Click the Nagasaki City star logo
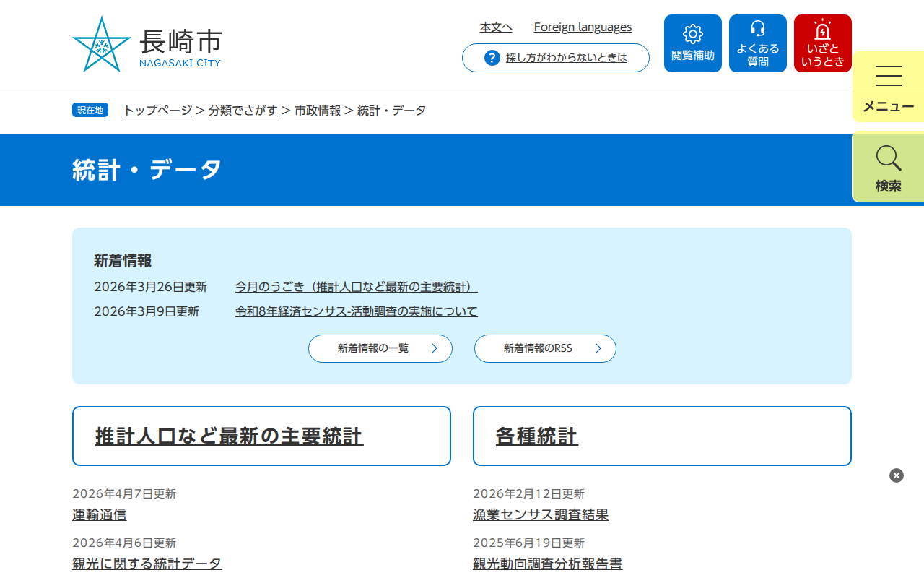924x578 pixels. [x=101, y=43]
